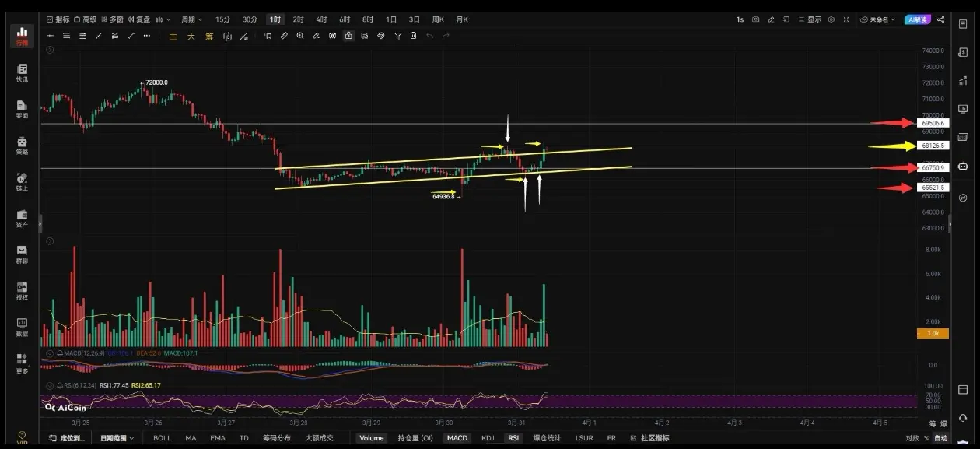Open the 未命名 layout dropdown

(878, 19)
